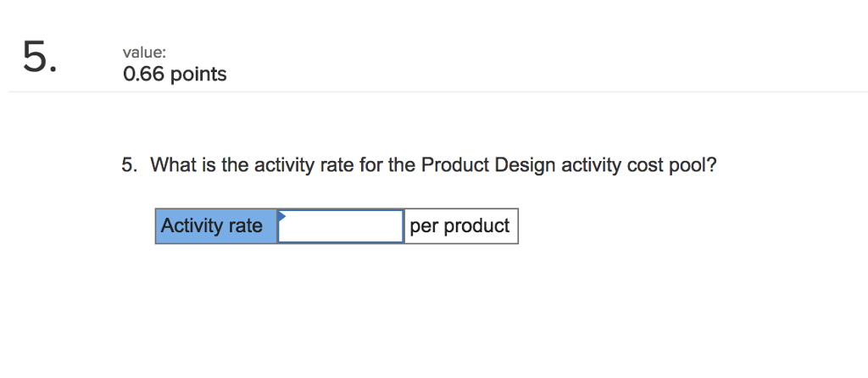Screen dimensions: 868x378
Task: Click the Activity rate answer input field
Action: 341,227
